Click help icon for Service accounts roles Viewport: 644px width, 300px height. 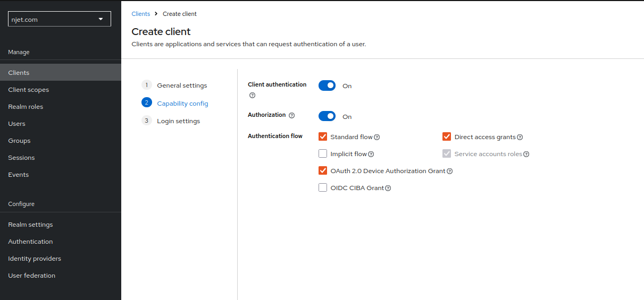point(526,155)
